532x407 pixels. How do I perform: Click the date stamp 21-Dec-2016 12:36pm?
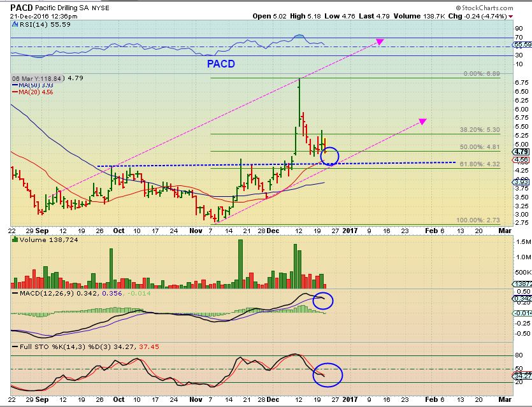pyautogui.click(x=43, y=17)
